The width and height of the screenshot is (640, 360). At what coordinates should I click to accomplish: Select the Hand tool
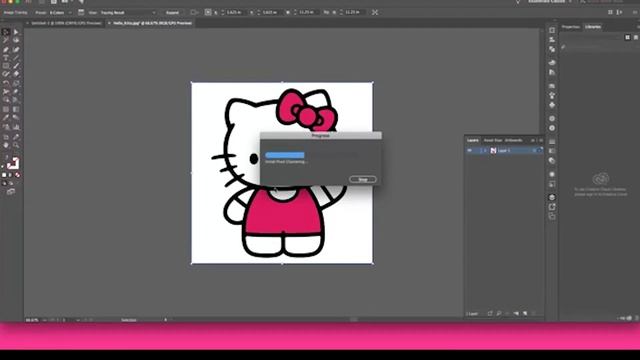tap(6, 145)
